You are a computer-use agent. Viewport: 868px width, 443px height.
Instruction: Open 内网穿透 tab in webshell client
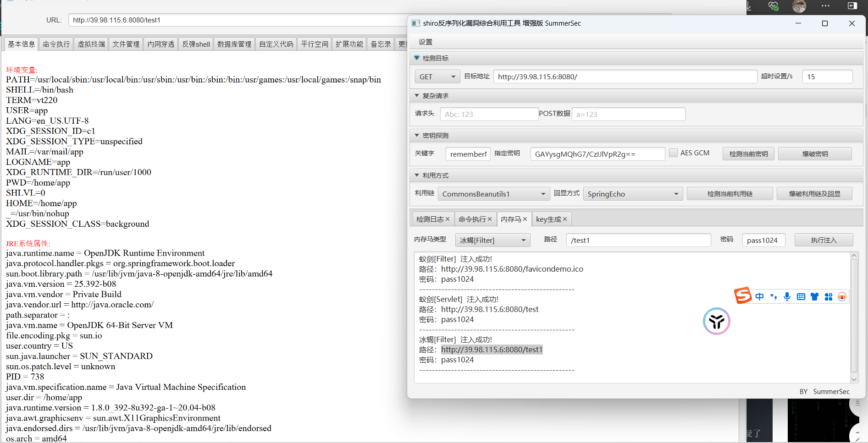[x=161, y=44]
